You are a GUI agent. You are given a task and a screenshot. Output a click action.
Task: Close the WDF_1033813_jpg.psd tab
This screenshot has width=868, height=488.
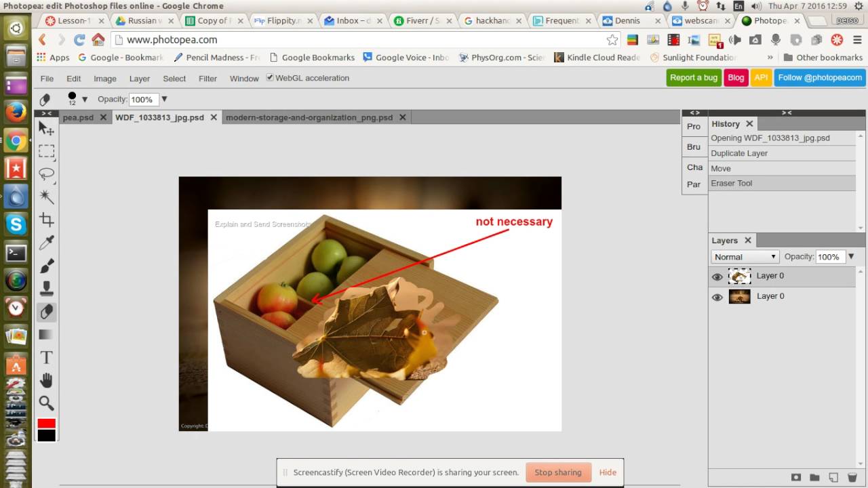coord(213,117)
